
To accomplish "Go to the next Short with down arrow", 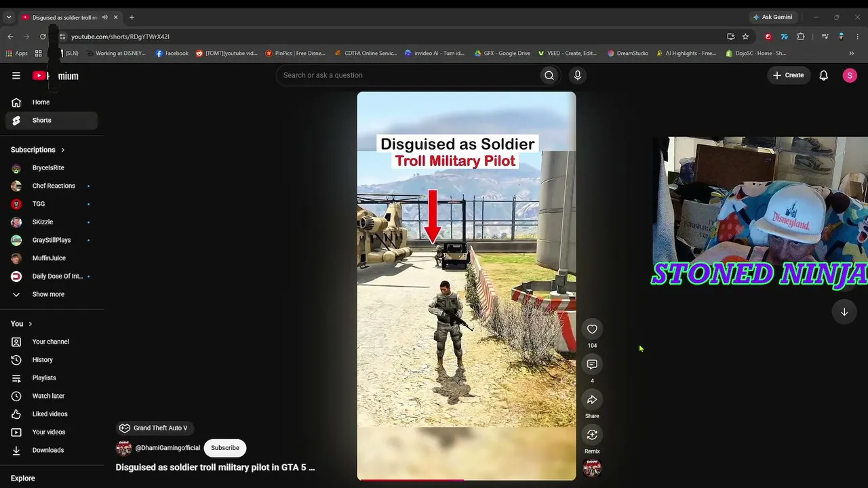I will (844, 312).
